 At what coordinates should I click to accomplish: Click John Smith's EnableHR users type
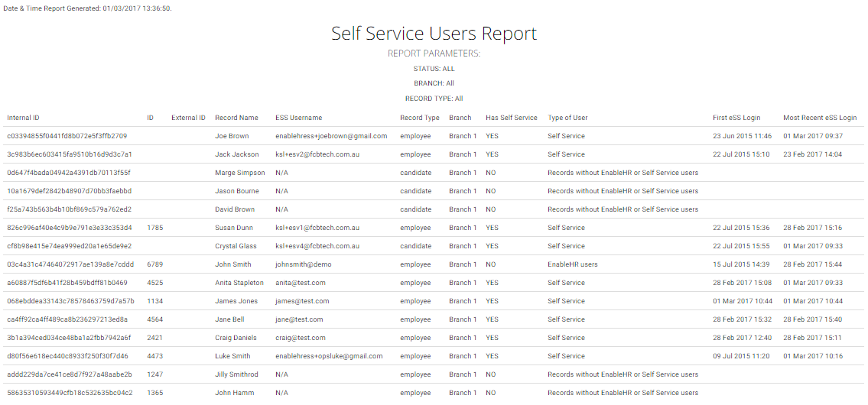click(x=572, y=264)
